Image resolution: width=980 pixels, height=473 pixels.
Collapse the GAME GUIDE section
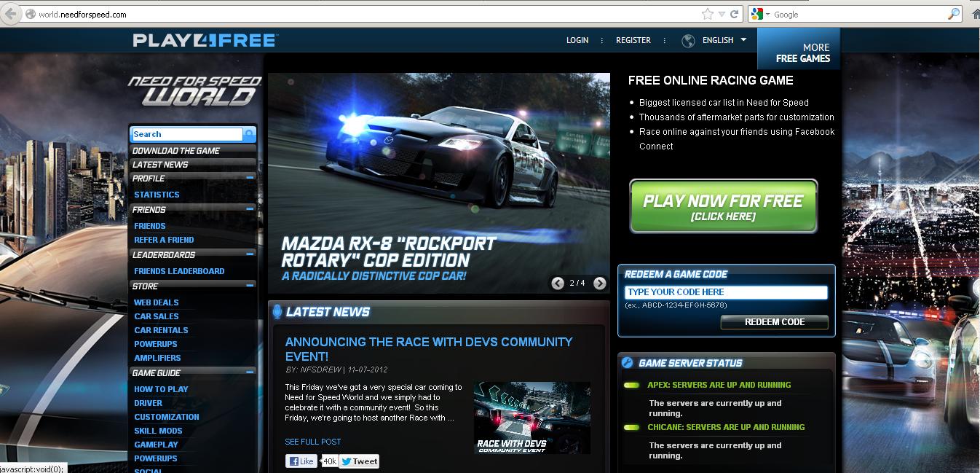pyautogui.click(x=250, y=372)
